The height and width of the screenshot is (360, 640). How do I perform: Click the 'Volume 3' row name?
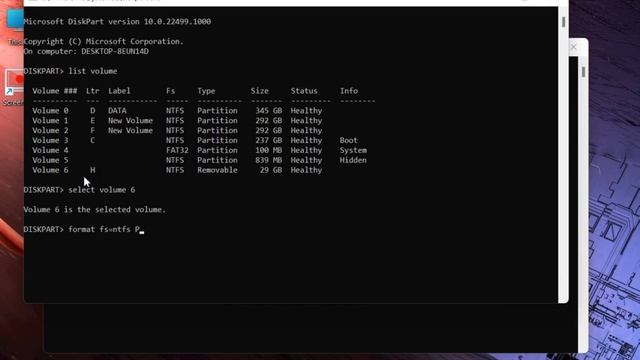50,140
